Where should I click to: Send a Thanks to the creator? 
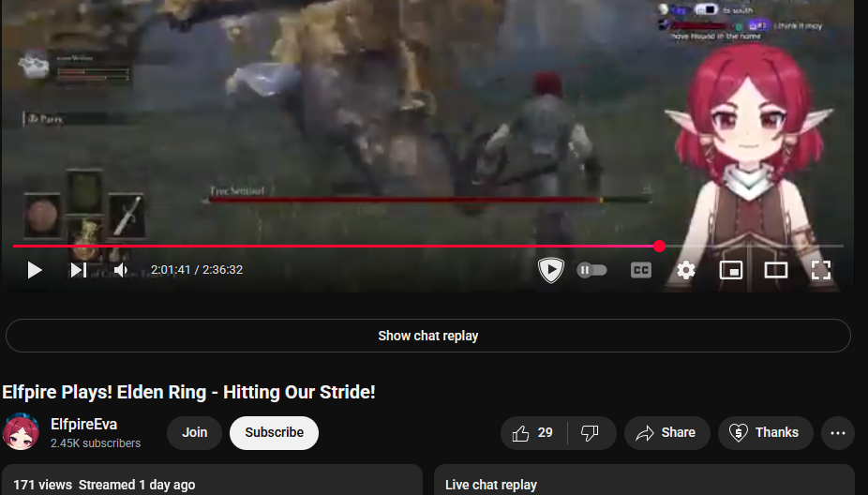click(766, 432)
